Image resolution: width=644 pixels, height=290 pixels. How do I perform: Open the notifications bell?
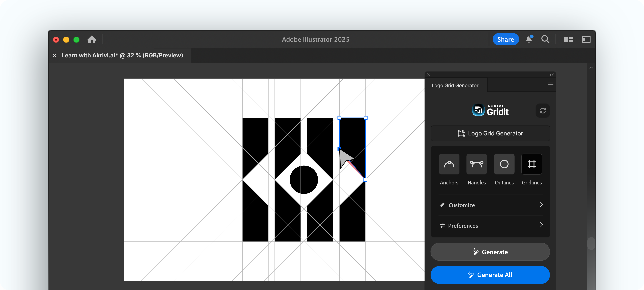(529, 39)
